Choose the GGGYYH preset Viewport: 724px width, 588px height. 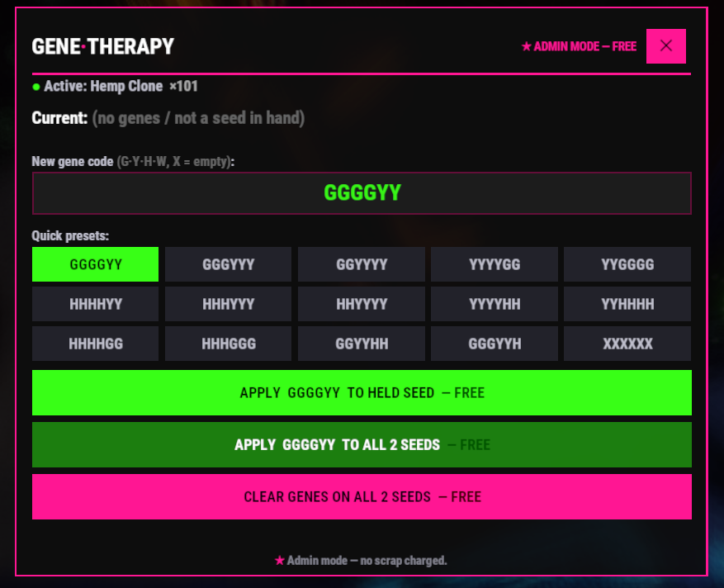pyautogui.click(x=494, y=344)
